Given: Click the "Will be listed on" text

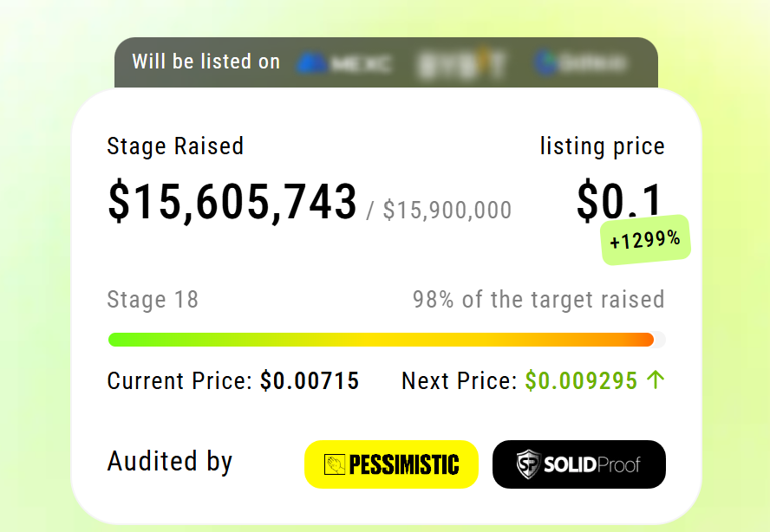Looking at the screenshot, I should point(206,62).
